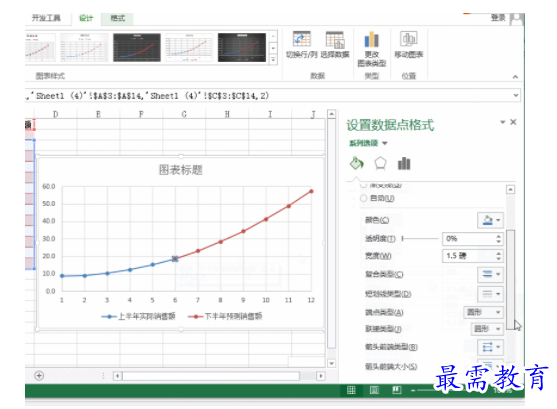Click horizontal scrollbar left arrow
557x409 pixels.
pos(118,376)
